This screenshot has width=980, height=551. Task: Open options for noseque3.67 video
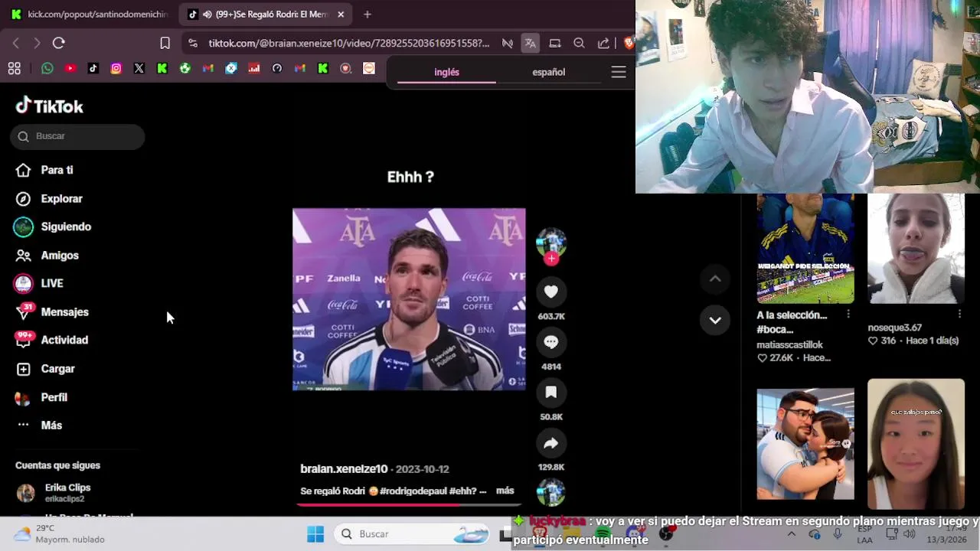[959, 314]
